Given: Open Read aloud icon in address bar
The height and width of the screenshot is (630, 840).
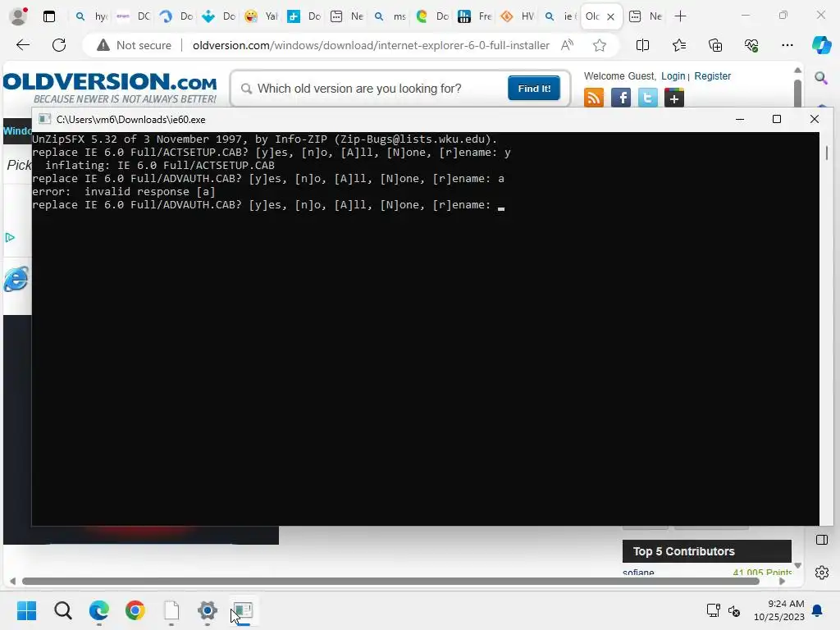Looking at the screenshot, I should pos(568,45).
